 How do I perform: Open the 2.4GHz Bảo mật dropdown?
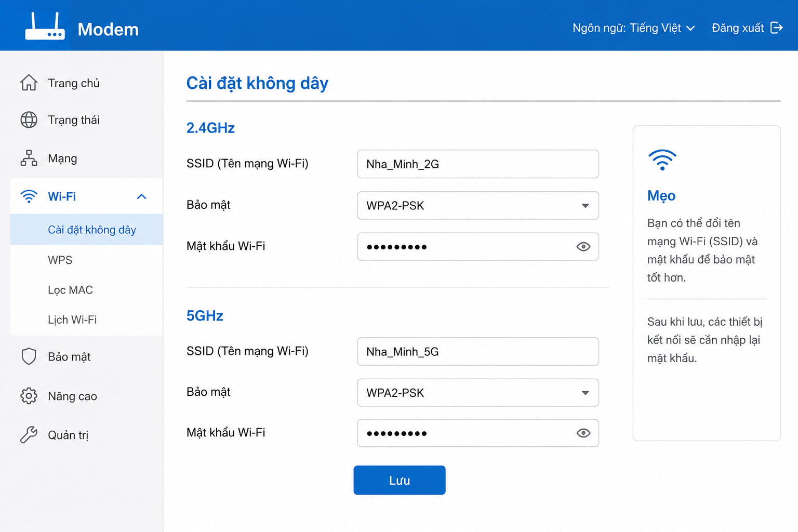tap(478, 206)
